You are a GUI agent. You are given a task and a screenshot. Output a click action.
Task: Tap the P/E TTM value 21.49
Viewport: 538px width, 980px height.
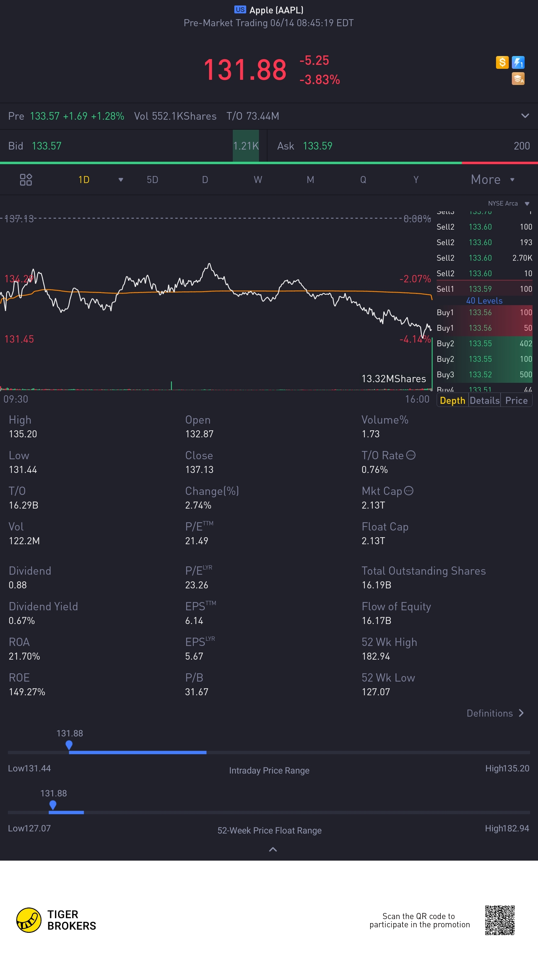197,541
